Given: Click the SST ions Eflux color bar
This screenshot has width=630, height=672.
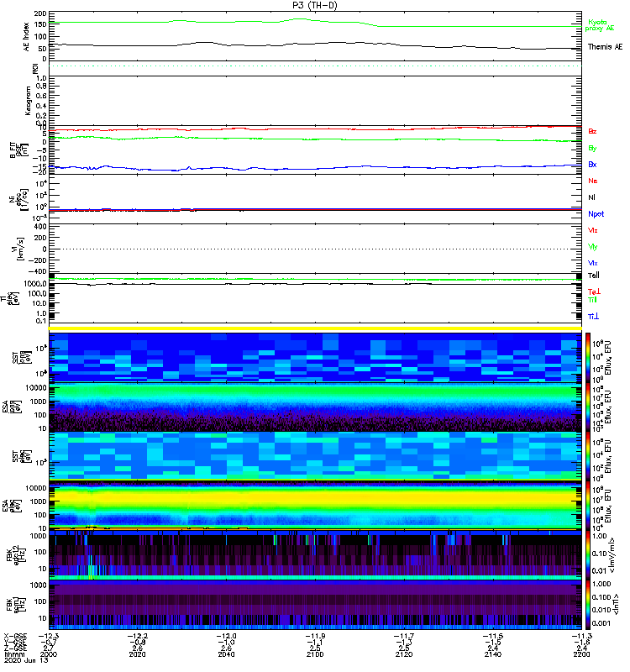Looking at the screenshot, I should [x=588, y=358].
